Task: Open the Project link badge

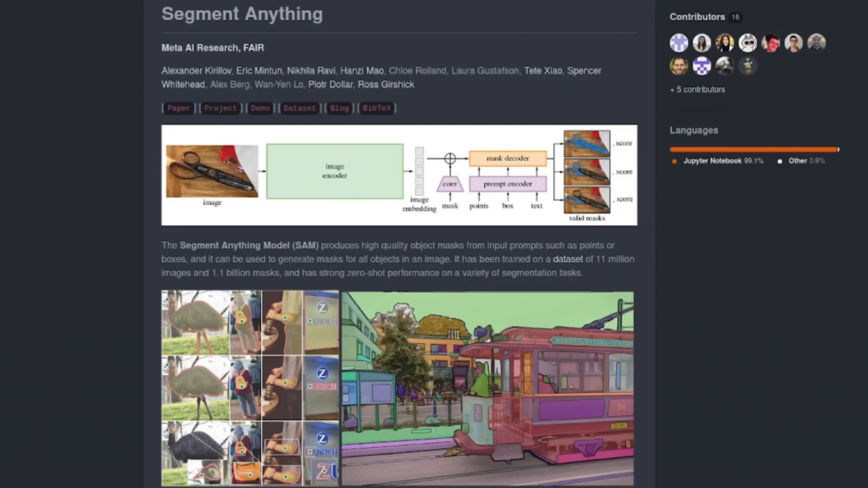Action: (x=220, y=108)
